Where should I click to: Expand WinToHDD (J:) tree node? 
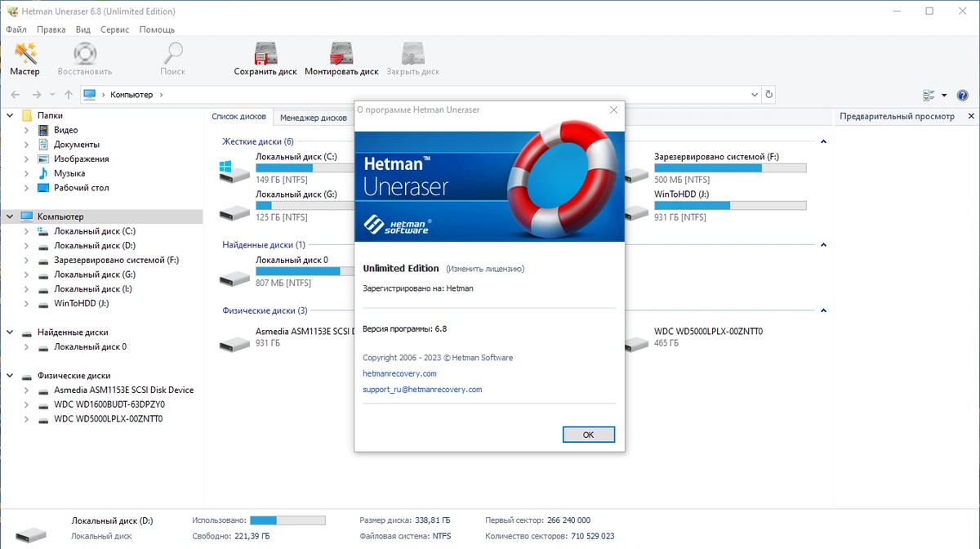coord(26,303)
